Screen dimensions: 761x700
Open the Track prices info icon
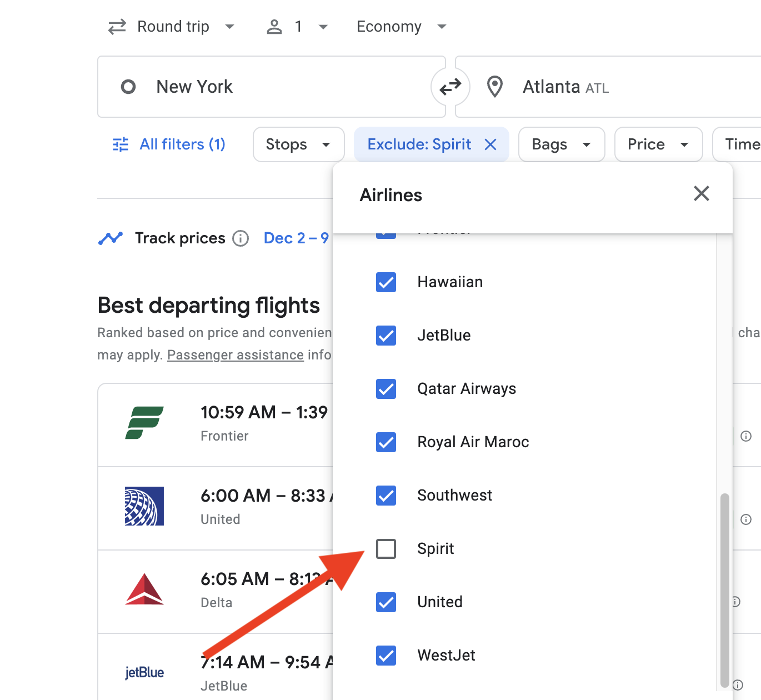click(241, 238)
